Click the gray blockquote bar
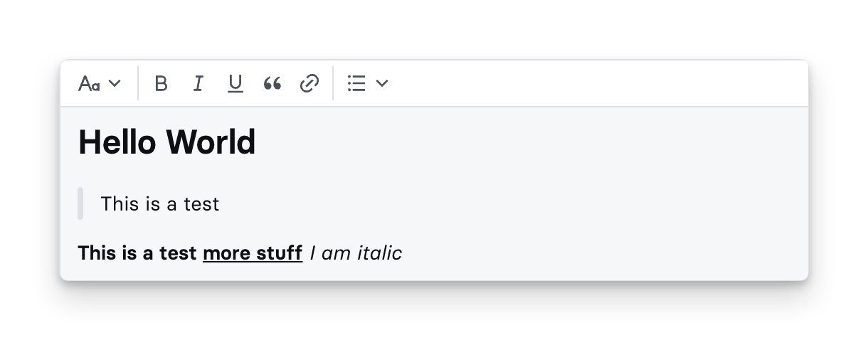The height and width of the screenshot is (340, 868). (80, 203)
